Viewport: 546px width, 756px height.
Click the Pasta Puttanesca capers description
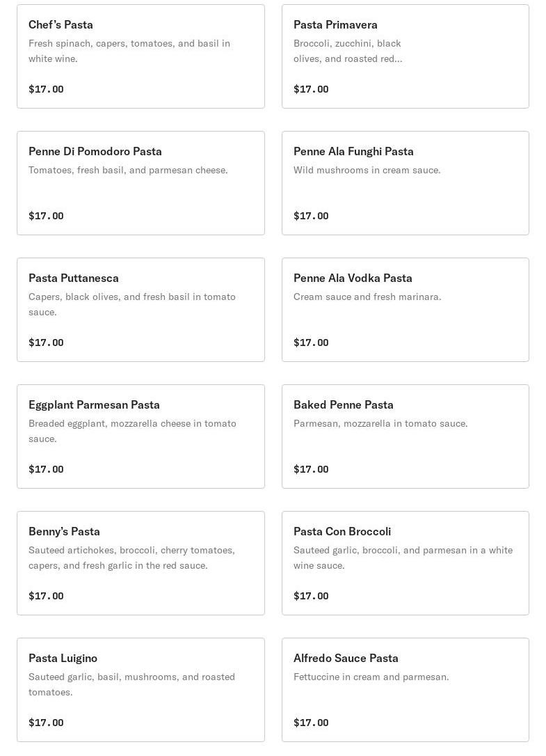(x=131, y=304)
